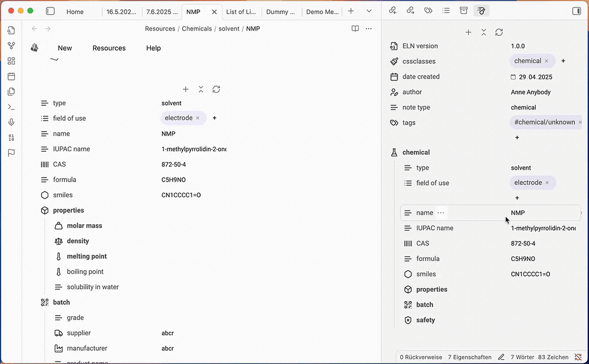Refresh properties icon in note
Viewport: 589px width, 364px height.
click(x=216, y=89)
